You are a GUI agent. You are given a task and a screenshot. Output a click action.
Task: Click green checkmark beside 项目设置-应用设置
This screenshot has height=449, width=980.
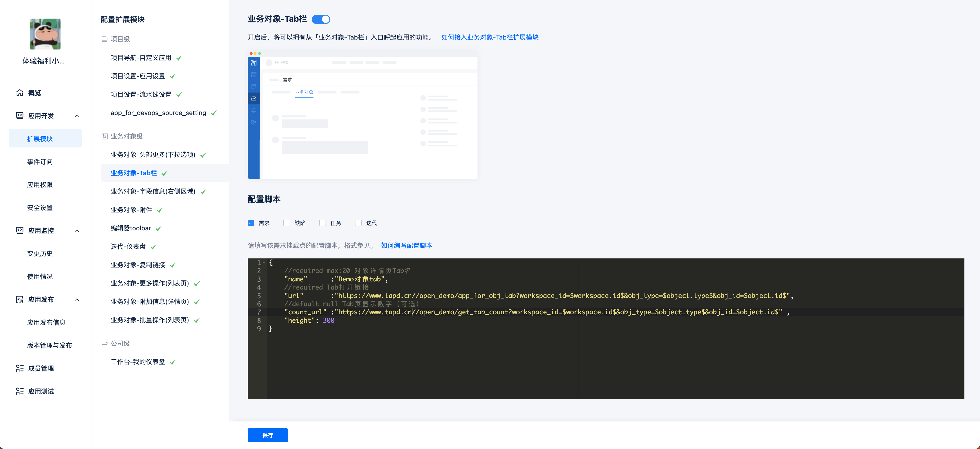[173, 76]
